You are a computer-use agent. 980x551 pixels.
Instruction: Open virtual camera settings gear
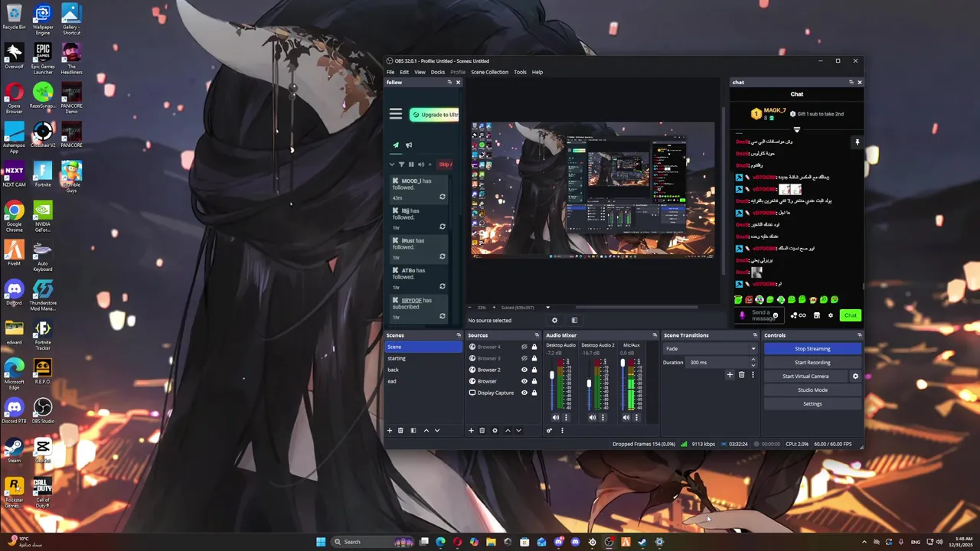[855, 376]
